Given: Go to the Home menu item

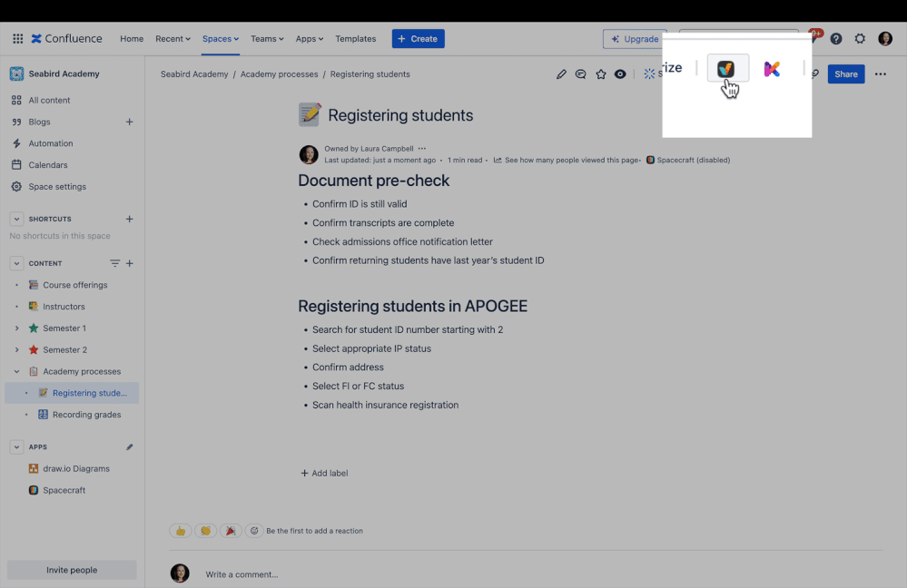Looking at the screenshot, I should [131, 38].
